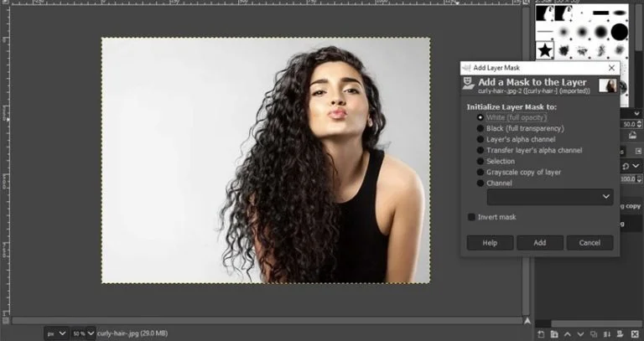
Task: Raise the layer with up arrow
Action: (567, 334)
